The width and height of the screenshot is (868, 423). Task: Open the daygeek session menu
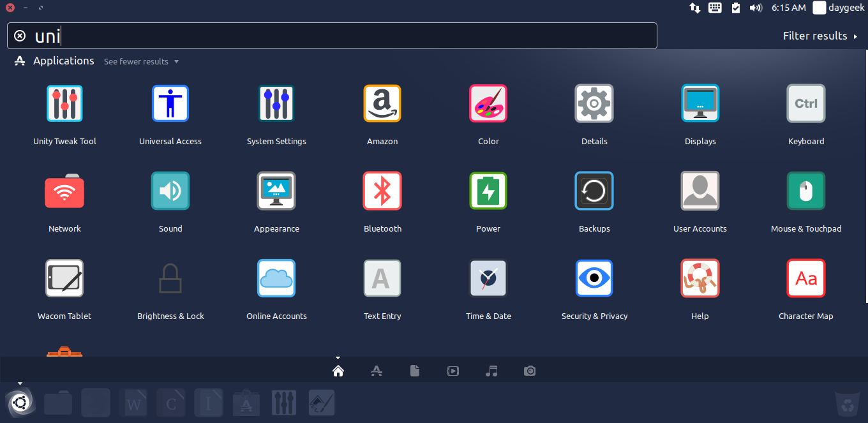coord(839,8)
